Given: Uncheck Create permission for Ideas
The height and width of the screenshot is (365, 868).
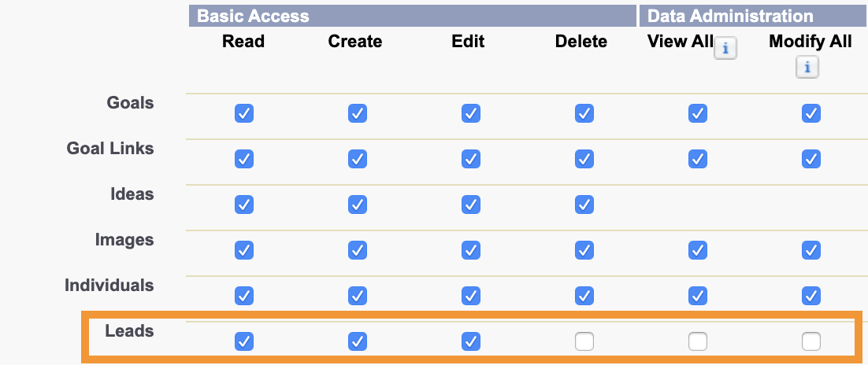Looking at the screenshot, I should pyautogui.click(x=358, y=205).
